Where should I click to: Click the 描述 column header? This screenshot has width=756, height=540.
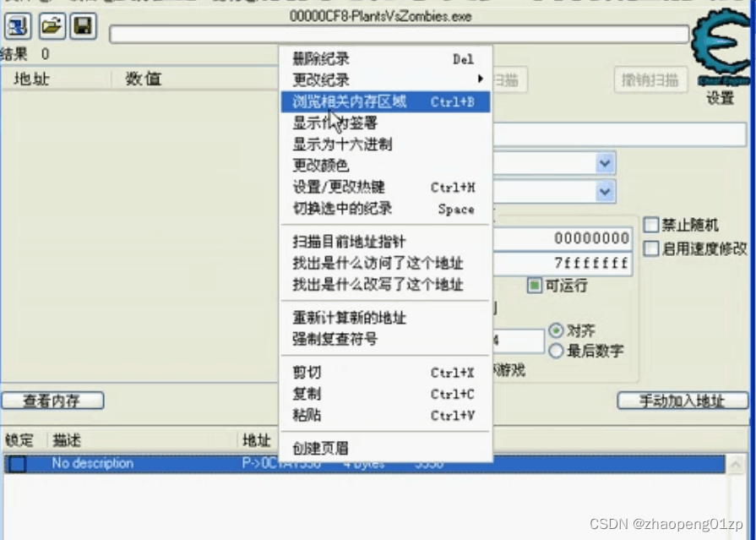143,440
